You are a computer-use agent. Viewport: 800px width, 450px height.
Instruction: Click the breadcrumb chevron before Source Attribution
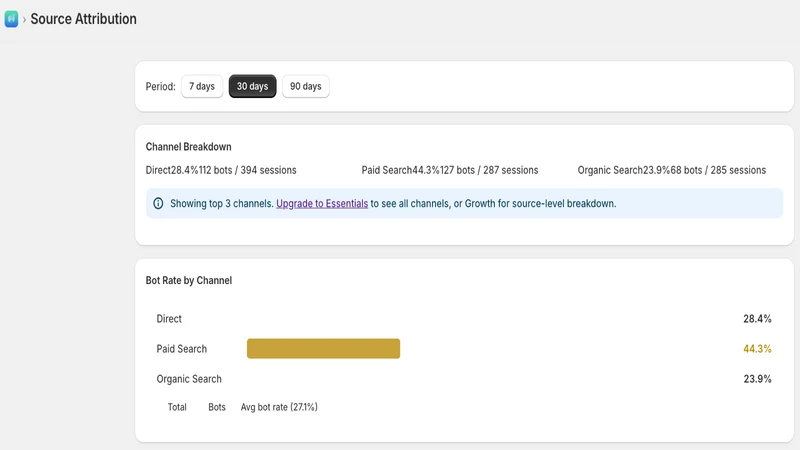point(24,20)
